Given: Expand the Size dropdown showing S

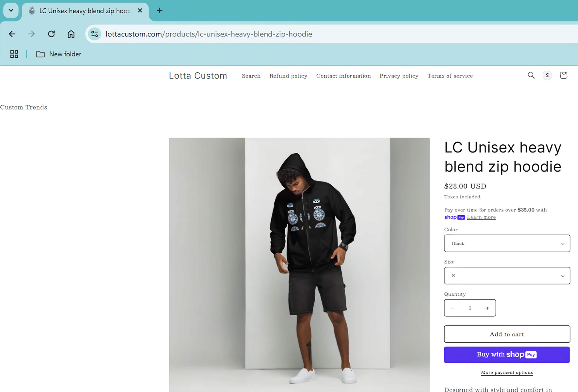Looking at the screenshot, I should pyautogui.click(x=507, y=276).
